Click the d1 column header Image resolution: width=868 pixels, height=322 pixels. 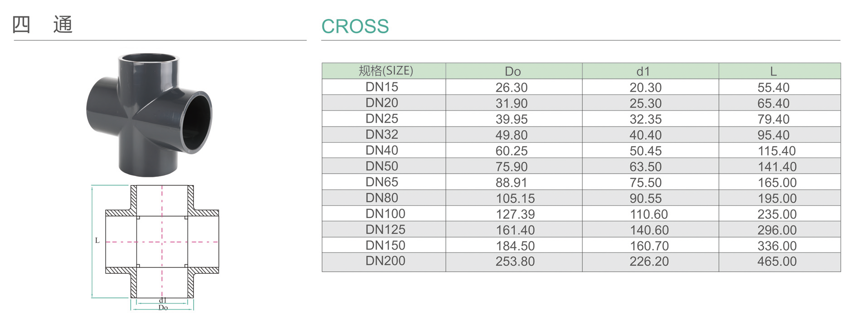[x=643, y=71]
